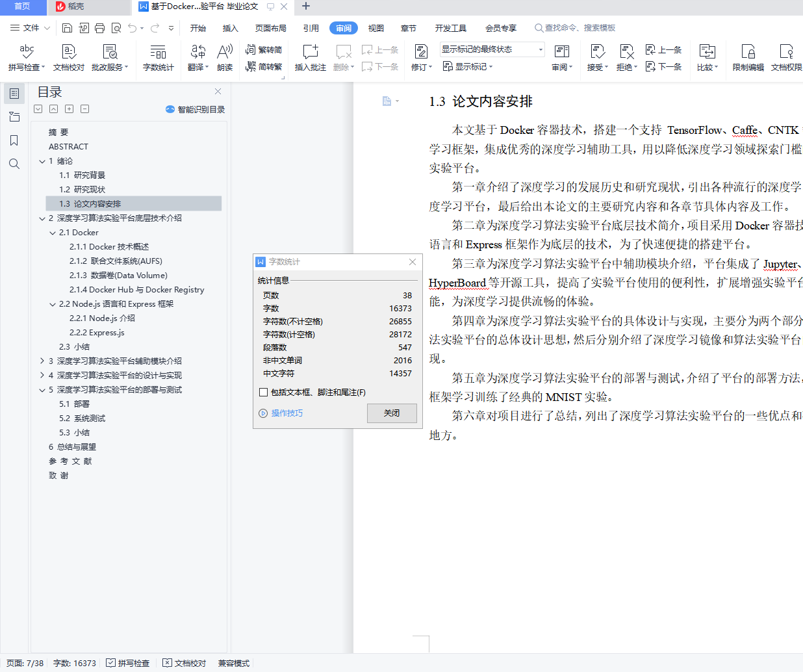Switch to the 首页 home tab
803x672 pixels.
[23, 6]
